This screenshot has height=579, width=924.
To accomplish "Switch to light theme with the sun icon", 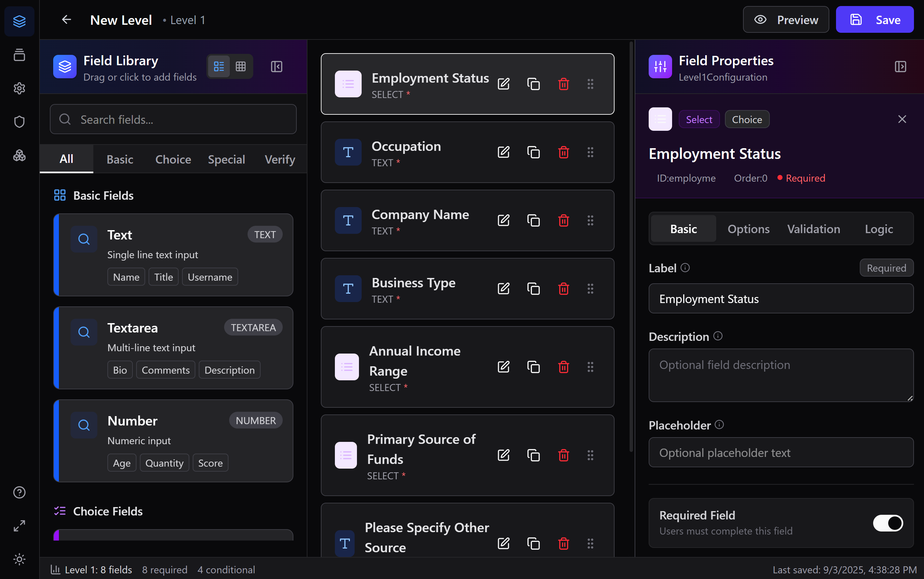I will coord(19,560).
